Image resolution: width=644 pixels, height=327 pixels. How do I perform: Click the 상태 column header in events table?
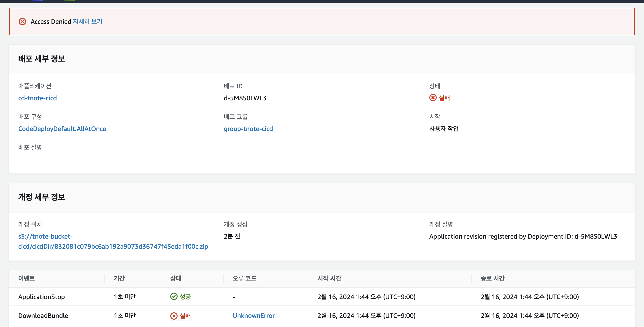pos(176,278)
